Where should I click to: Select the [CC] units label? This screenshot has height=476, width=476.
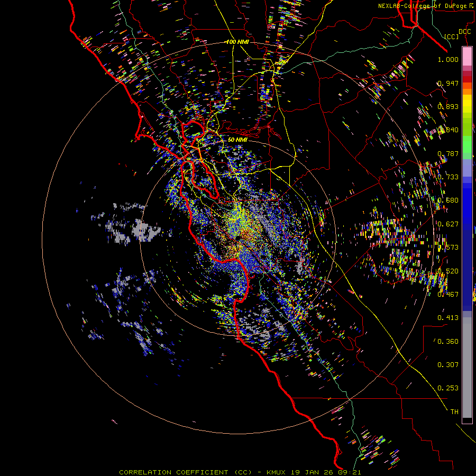[x=452, y=36]
